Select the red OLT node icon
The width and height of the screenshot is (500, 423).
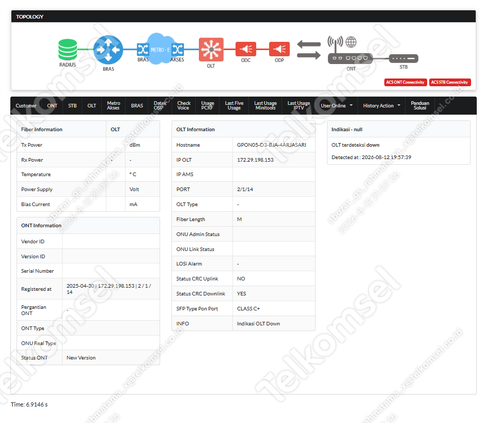pyautogui.click(x=211, y=49)
